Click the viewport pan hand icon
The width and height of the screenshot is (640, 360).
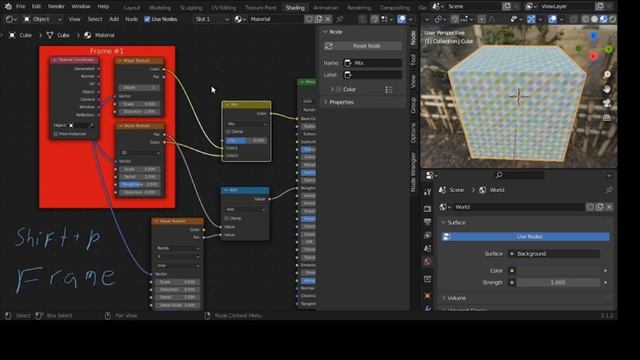(x=607, y=89)
